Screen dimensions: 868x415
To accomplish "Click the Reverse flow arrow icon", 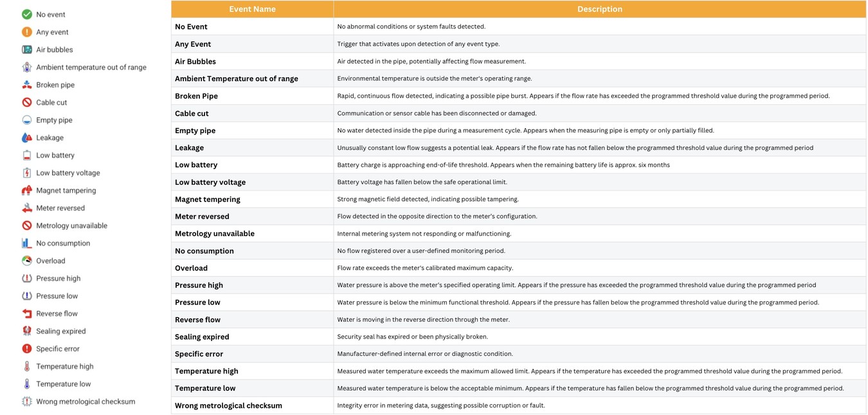I will tap(27, 313).
